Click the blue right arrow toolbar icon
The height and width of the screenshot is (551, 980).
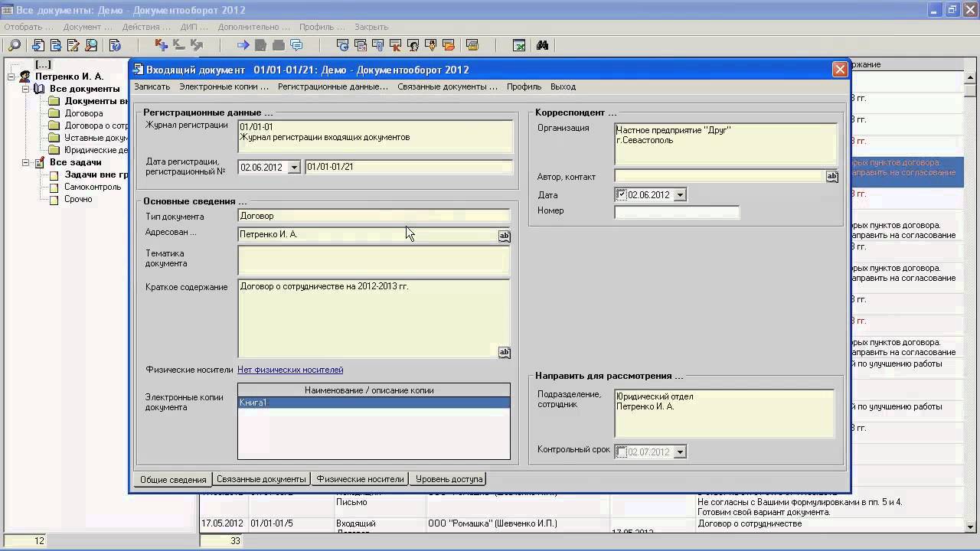point(243,45)
